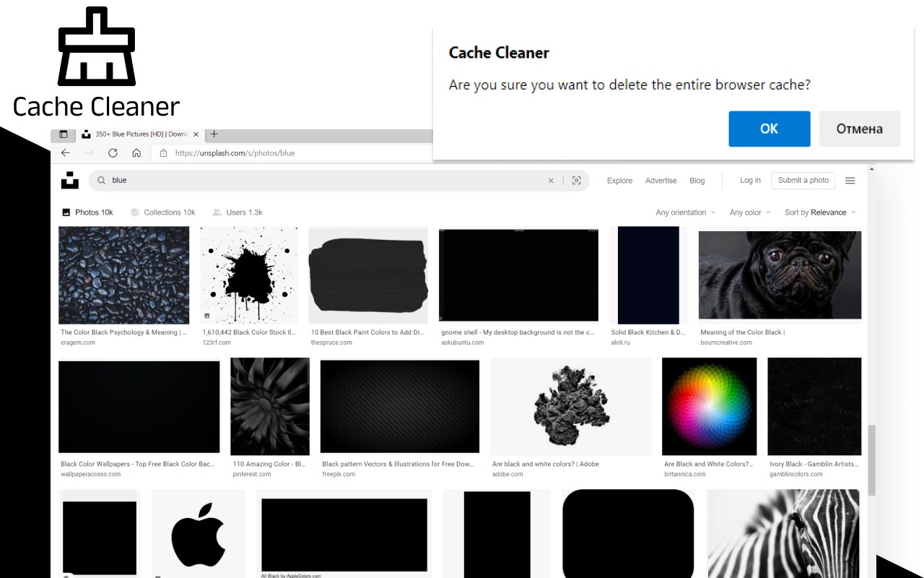
Task: Select the 350+ Blue Pictures tab
Action: coord(139,134)
